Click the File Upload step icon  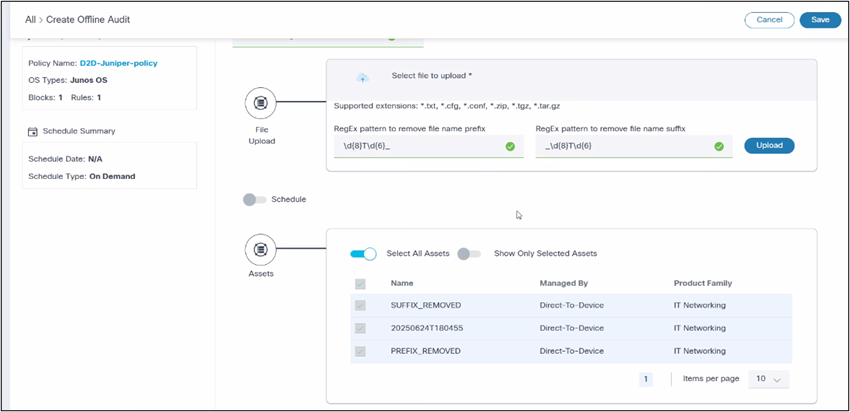(x=261, y=103)
